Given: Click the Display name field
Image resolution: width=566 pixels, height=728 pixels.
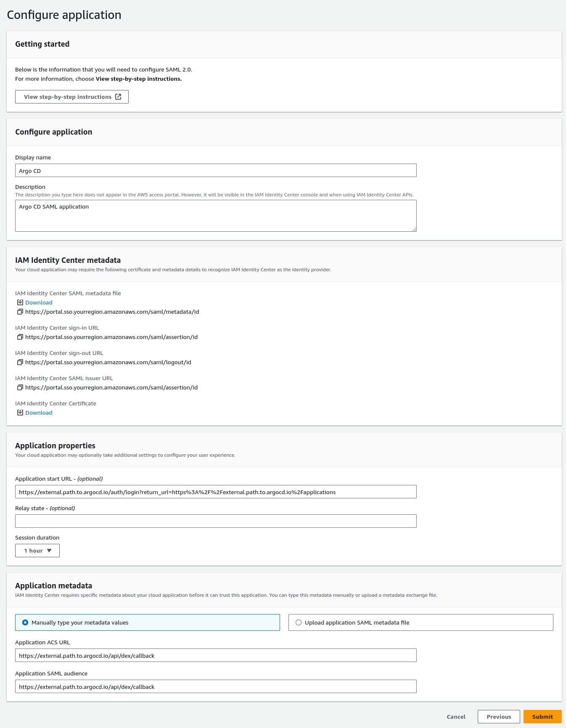Looking at the screenshot, I should coord(216,170).
